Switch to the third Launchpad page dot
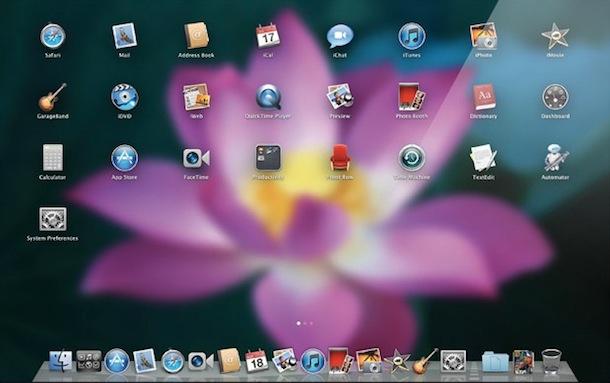 pyautogui.click(x=311, y=323)
